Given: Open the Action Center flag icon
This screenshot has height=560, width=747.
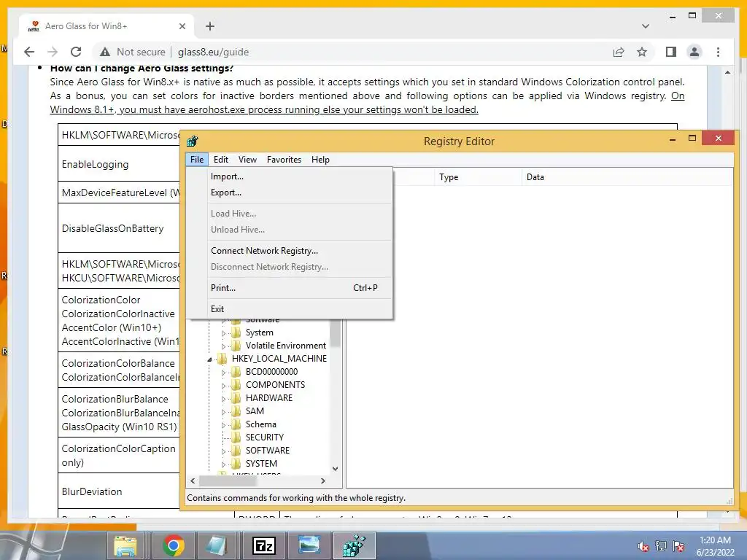Looking at the screenshot, I should tap(678, 546).
